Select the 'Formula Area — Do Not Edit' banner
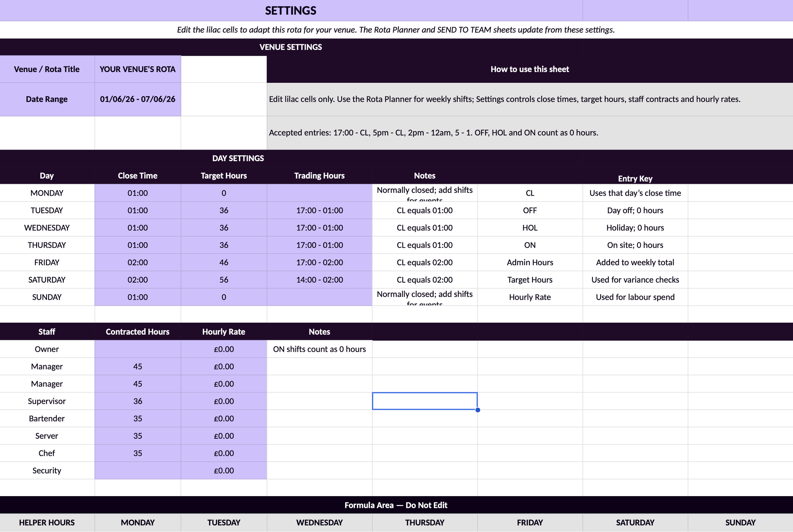This screenshot has width=793, height=532. coord(396,505)
